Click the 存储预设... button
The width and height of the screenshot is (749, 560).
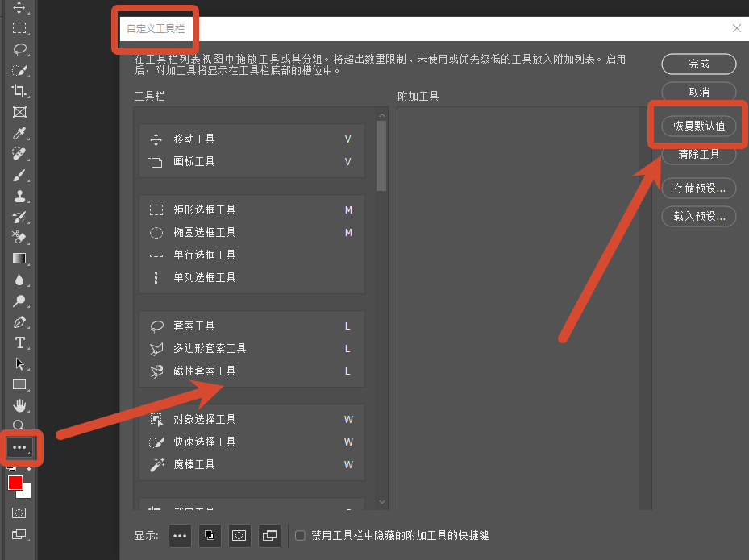point(699,188)
